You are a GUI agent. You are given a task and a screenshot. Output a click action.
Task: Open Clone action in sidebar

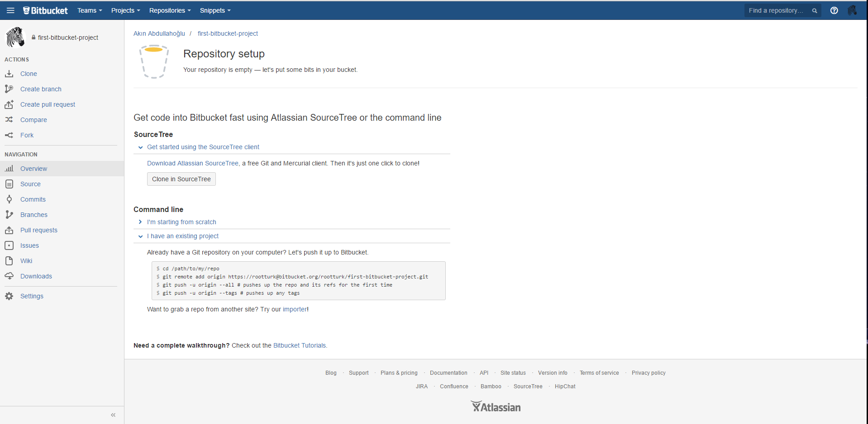29,74
